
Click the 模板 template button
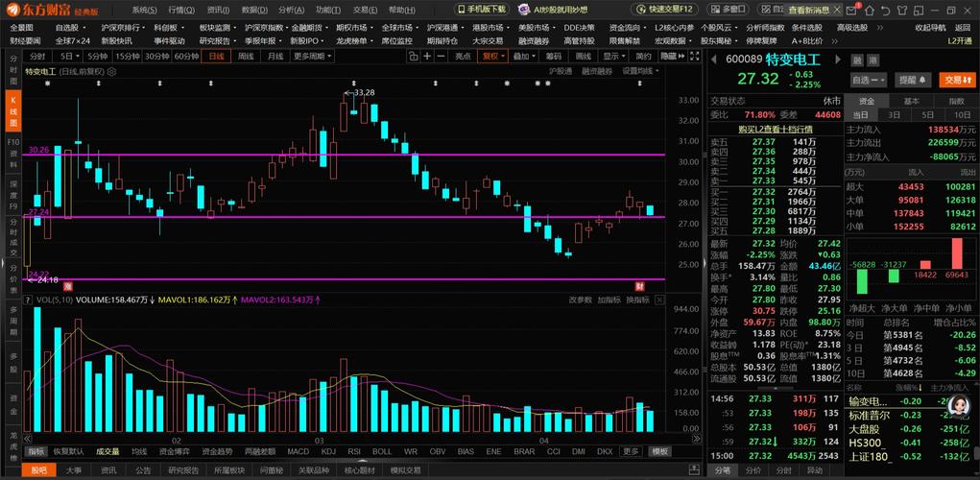tap(660, 452)
